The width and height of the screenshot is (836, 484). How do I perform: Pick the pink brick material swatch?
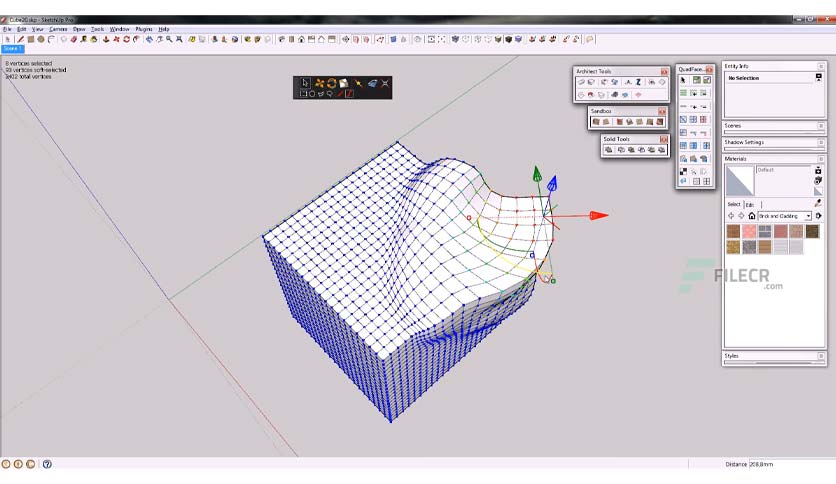tap(749, 231)
